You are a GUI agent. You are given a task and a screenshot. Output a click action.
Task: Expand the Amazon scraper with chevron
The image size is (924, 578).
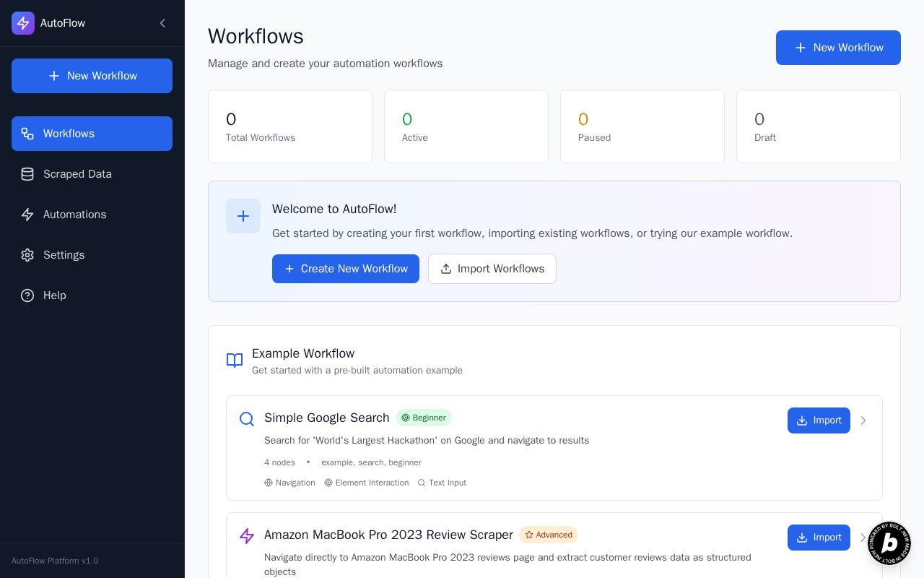tap(863, 538)
